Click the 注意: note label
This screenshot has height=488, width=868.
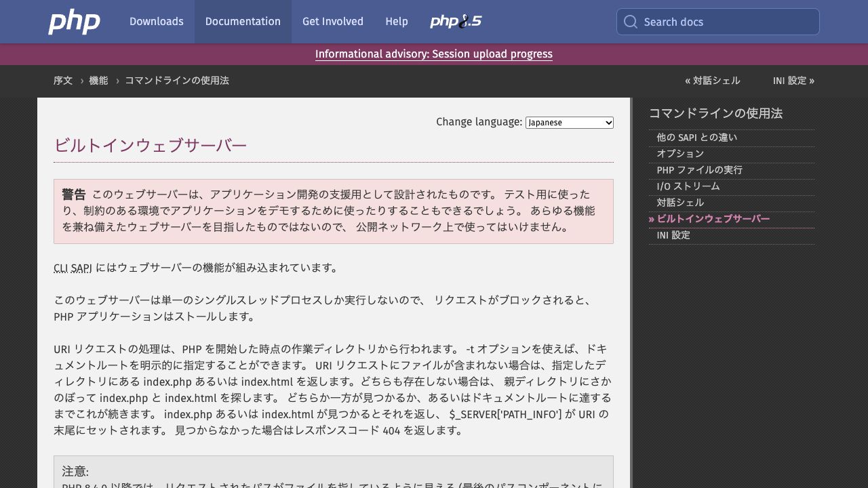tap(75, 471)
